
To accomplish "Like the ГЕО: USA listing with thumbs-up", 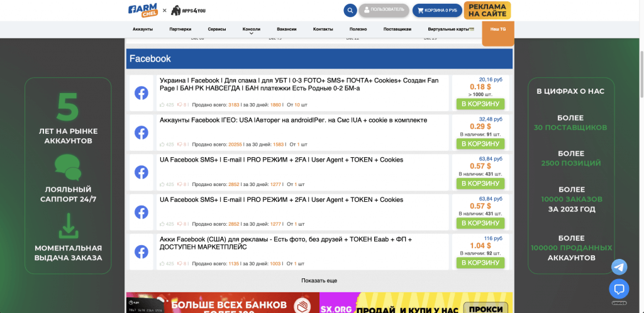I will point(162,145).
